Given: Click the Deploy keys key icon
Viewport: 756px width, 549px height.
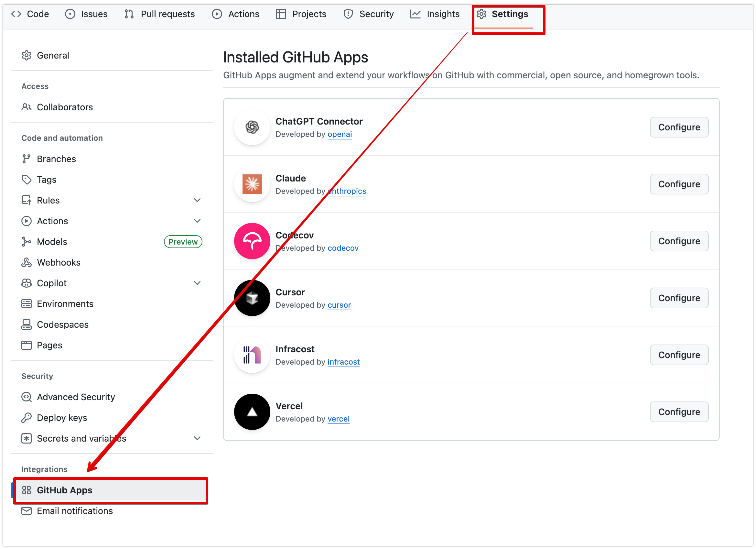Looking at the screenshot, I should coord(26,418).
